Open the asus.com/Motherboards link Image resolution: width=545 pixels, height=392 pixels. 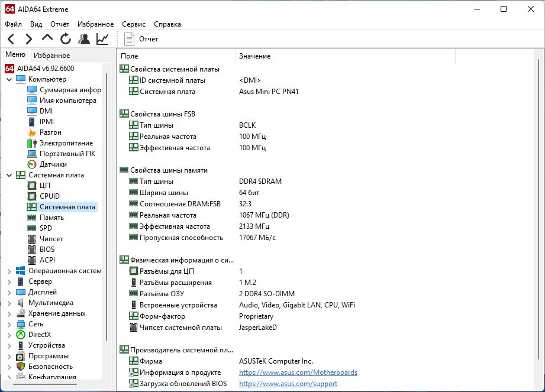pyautogui.click(x=298, y=372)
